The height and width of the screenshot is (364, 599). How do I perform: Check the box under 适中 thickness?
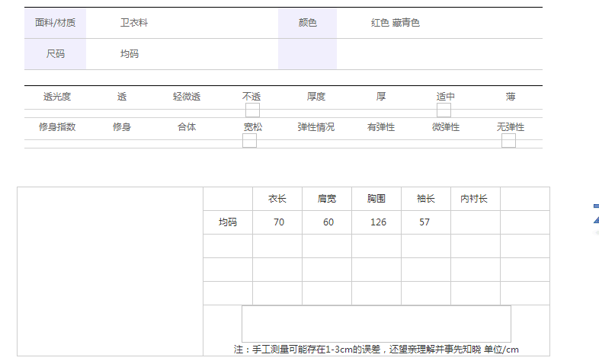pos(444,110)
